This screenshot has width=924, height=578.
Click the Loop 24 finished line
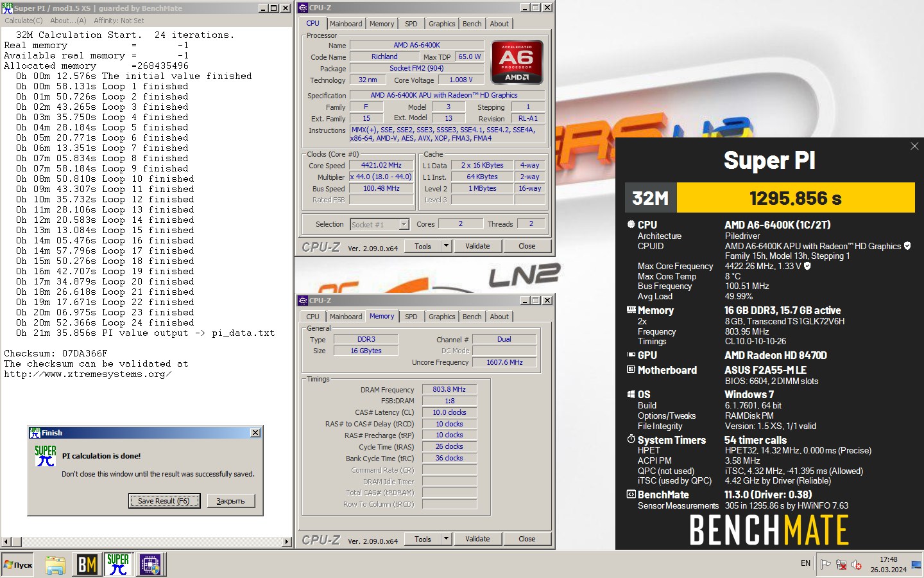tap(105, 322)
